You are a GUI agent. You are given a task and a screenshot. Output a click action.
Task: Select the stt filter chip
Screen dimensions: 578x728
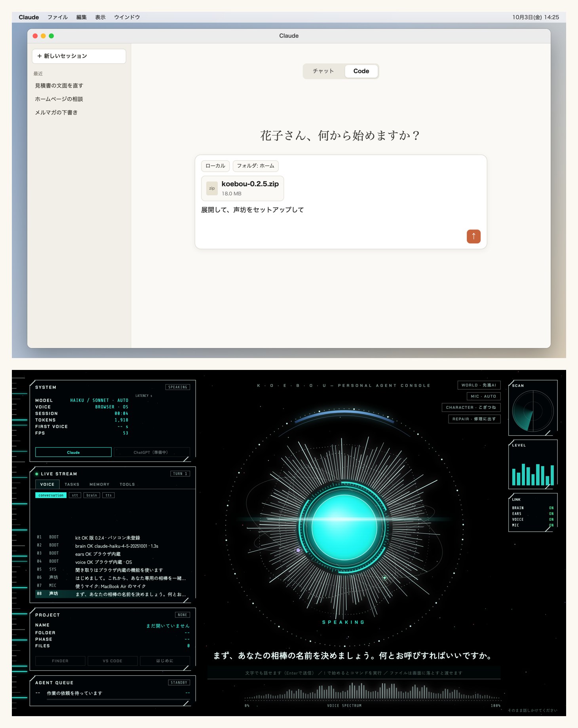point(75,495)
